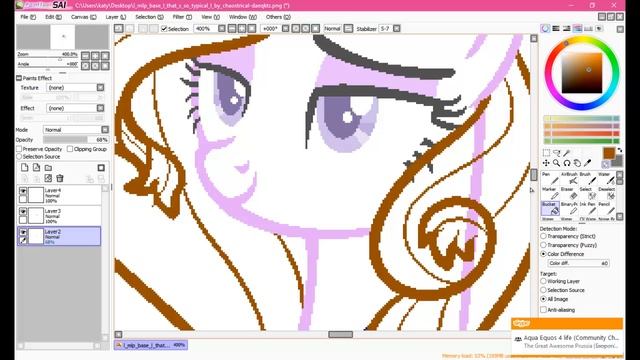Open the Canvas menu

pyautogui.click(x=84, y=17)
